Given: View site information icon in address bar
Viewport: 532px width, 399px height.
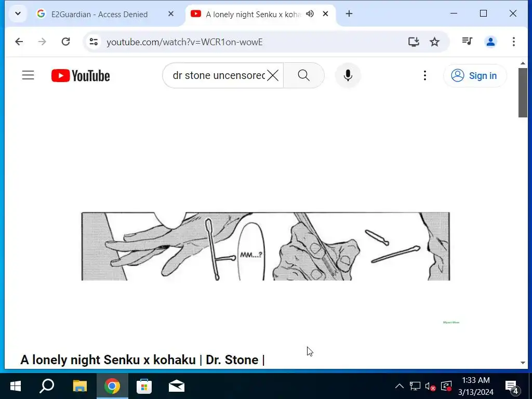Looking at the screenshot, I should click(94, 42).
